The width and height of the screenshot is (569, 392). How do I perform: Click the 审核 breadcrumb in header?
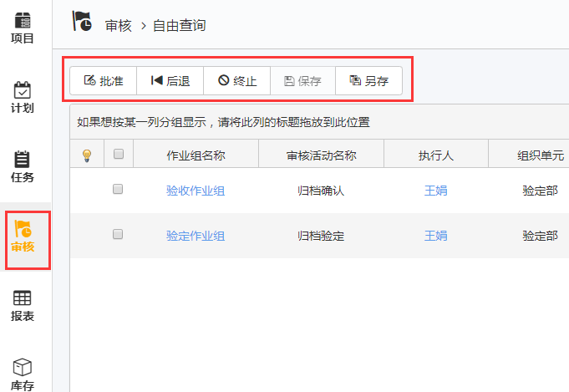[119, 25]
